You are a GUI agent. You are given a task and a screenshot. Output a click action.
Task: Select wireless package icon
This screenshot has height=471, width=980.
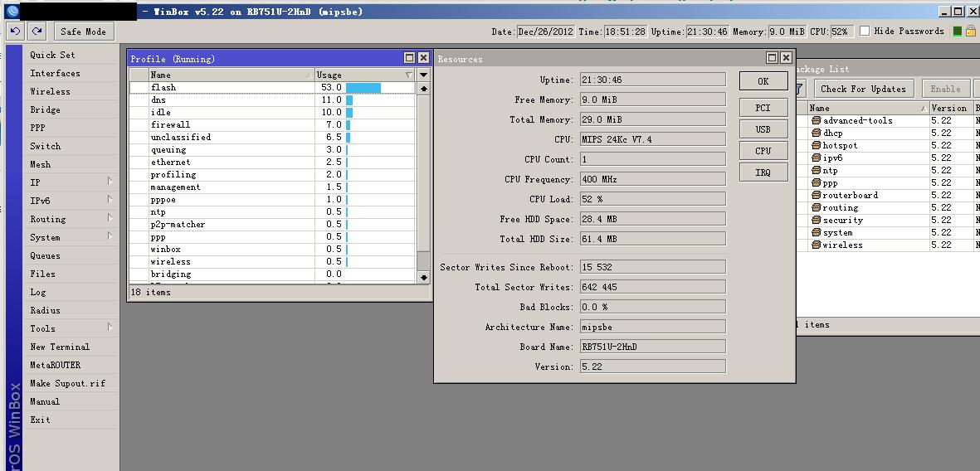(816, 245)
